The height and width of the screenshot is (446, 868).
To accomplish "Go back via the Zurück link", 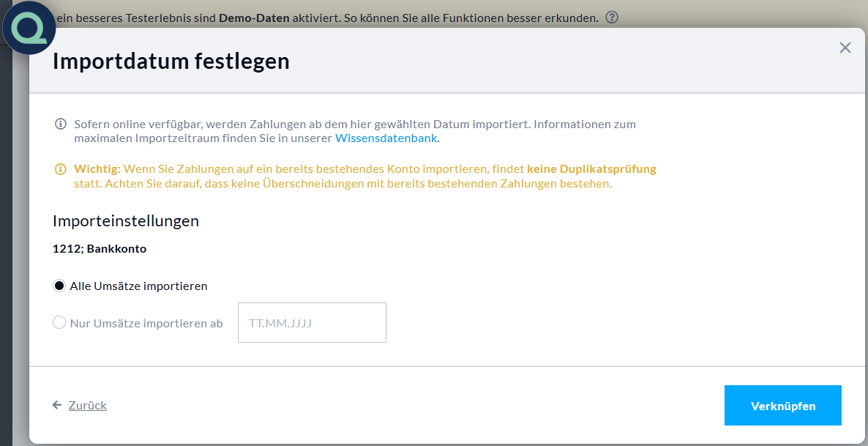I will 88,405.
